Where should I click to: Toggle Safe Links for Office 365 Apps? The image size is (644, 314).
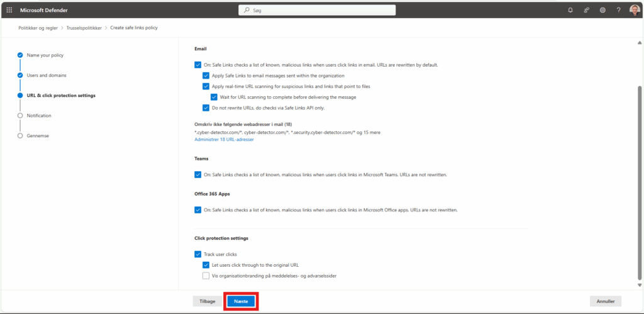point(198,210)
